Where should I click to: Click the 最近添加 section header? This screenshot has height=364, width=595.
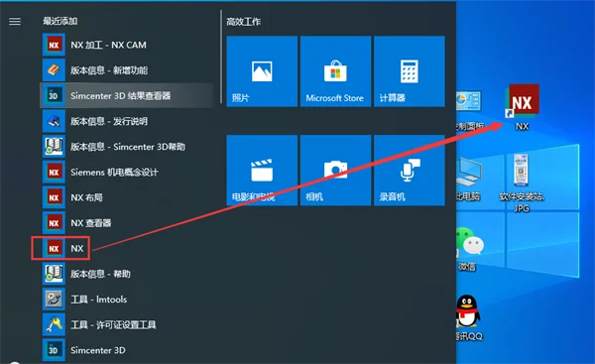pos(59,21)
